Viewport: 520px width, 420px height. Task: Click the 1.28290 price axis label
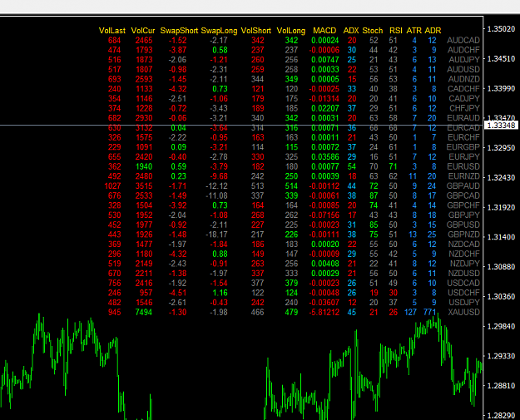[501, 415]
